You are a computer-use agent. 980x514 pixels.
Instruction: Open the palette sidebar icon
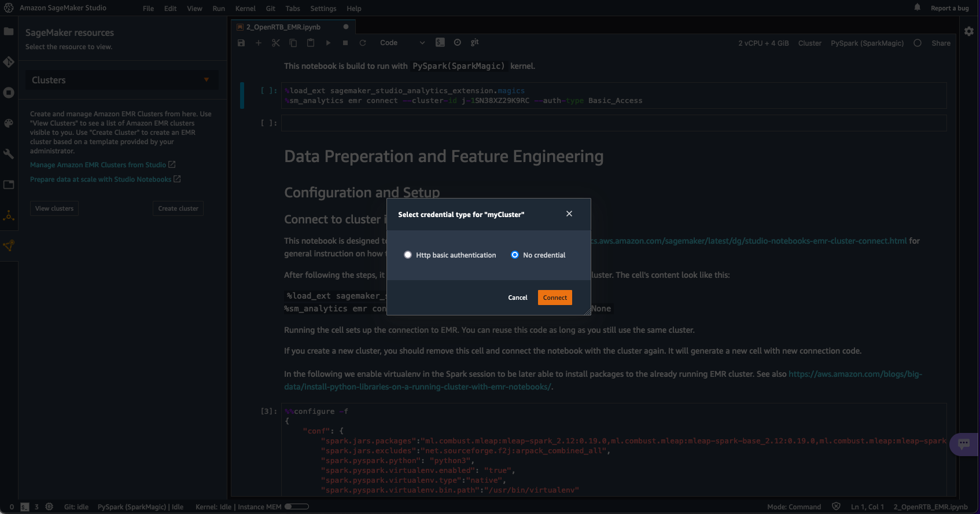[9, 123]
